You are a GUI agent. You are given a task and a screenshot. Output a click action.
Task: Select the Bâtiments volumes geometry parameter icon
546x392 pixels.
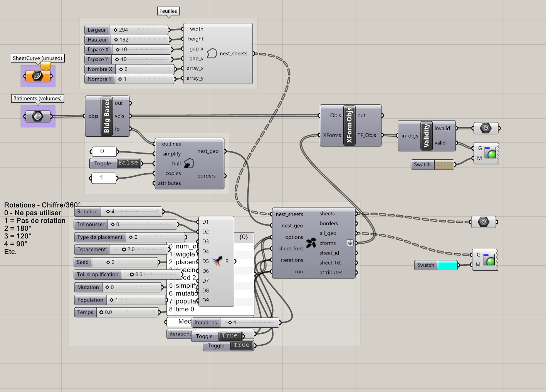(x=38, y=116)
